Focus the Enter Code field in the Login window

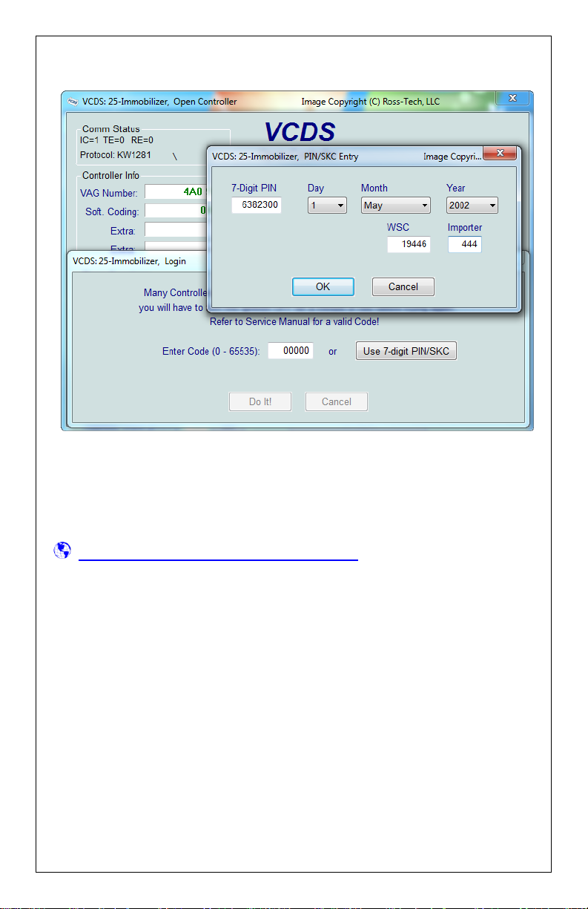(291, 351)
